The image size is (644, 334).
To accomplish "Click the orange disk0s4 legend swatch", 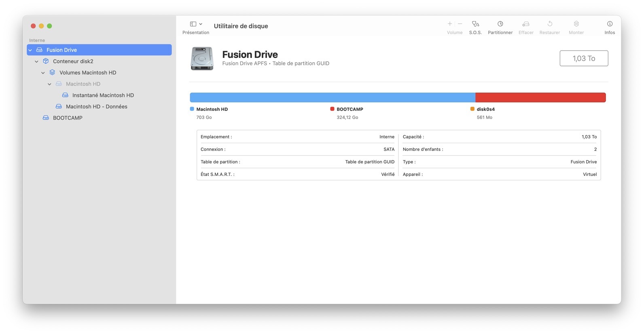I will click(x=472, y=109).
